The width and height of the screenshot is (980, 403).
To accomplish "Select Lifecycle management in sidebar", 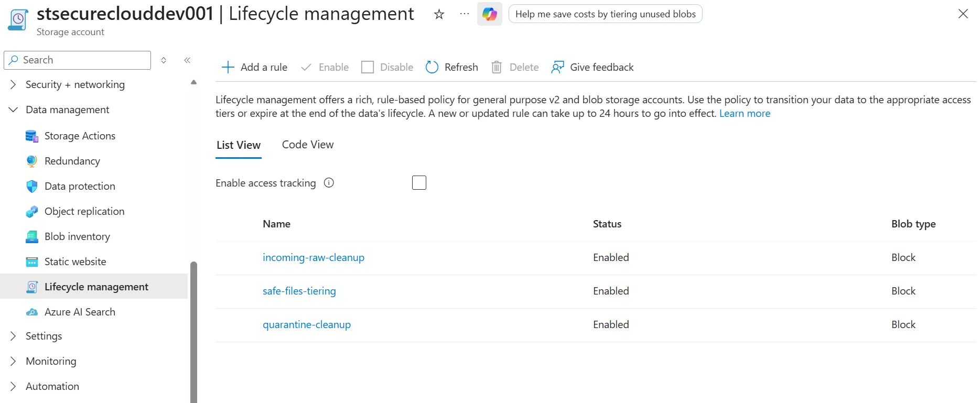I will (x=94, y=287).
